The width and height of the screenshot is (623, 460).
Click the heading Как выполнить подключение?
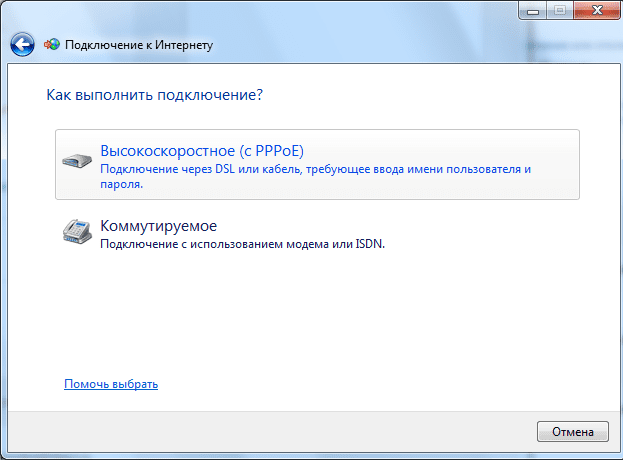(x=155, y=95)
